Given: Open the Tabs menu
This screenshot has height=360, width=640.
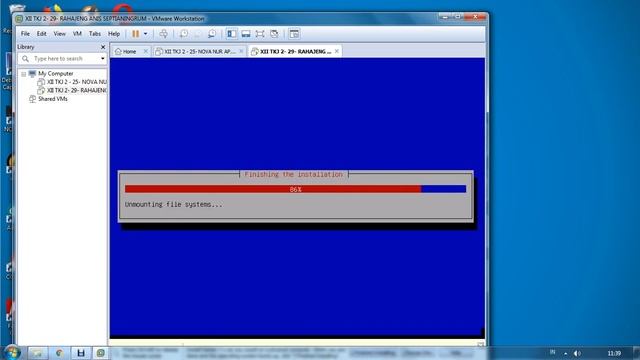Looking at the screenshot, I should pyautogui.click(x=95, y=34).
